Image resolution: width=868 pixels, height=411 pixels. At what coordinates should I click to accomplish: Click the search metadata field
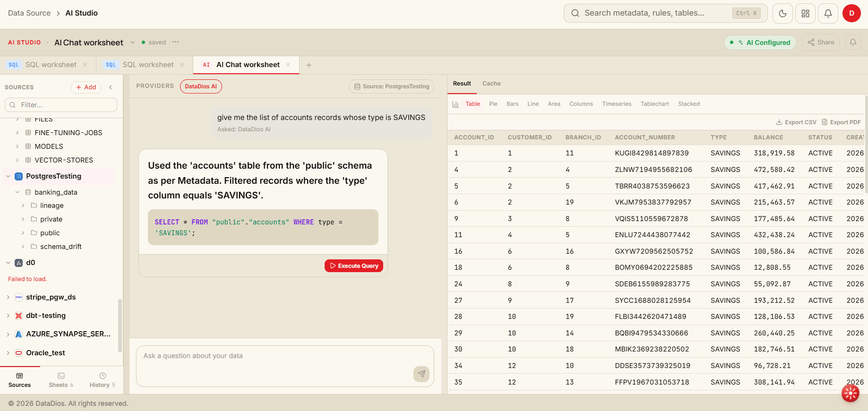[665, 13]
